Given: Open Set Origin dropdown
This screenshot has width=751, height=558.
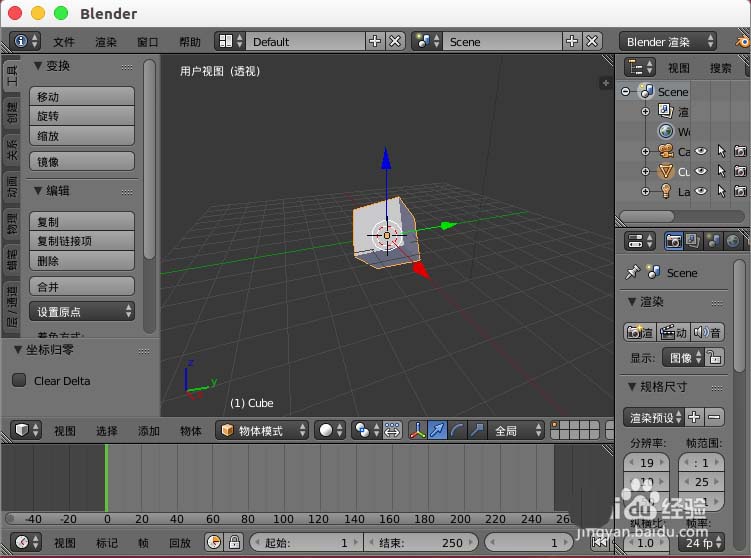Looking at the screenshot, I should [x=82, y=311].
